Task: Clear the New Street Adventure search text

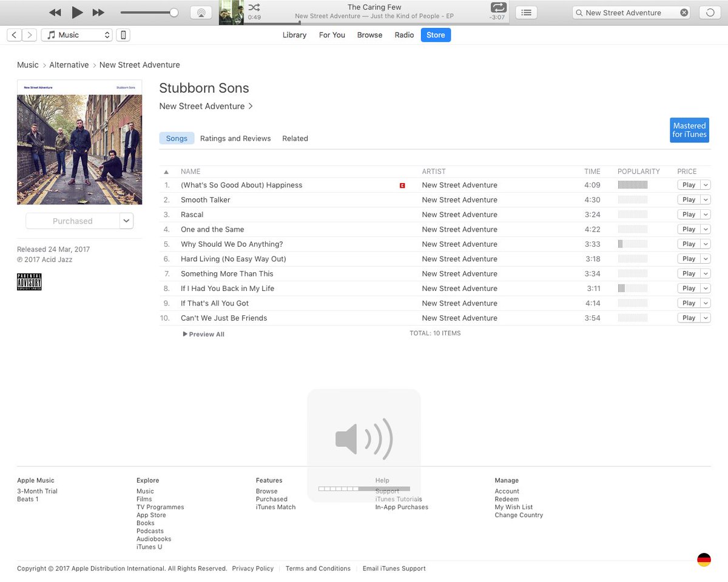Action: [684, 12]
